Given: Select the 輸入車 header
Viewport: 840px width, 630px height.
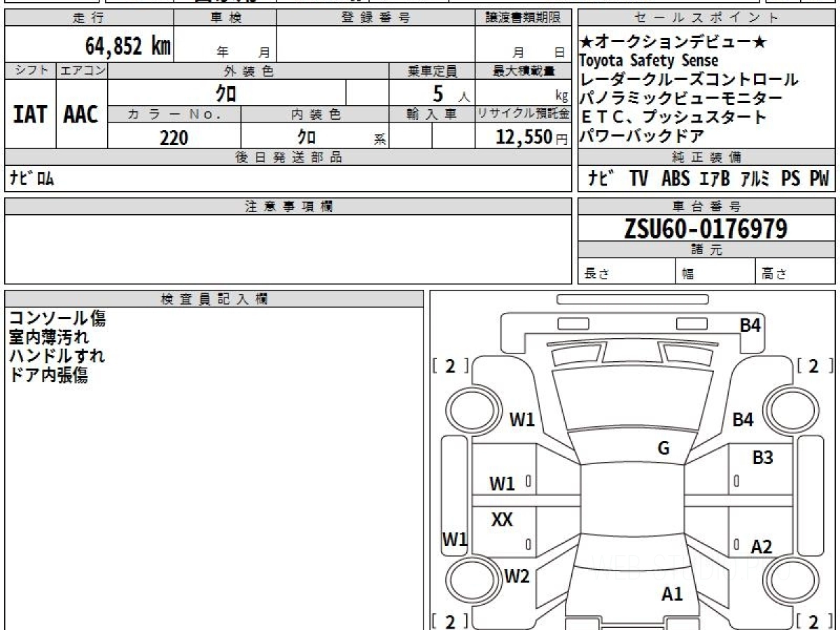Looking at the screenshot, I should point(432,115).
